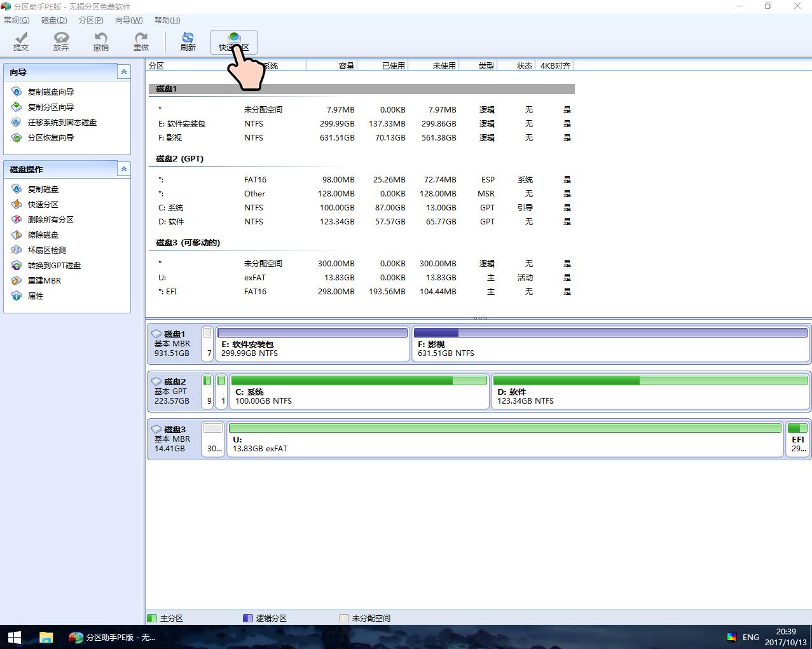This screenshot has height=649, width=812.
Task: Select the 磁盘2 disk header in map
Action: [x=174, y=391]
